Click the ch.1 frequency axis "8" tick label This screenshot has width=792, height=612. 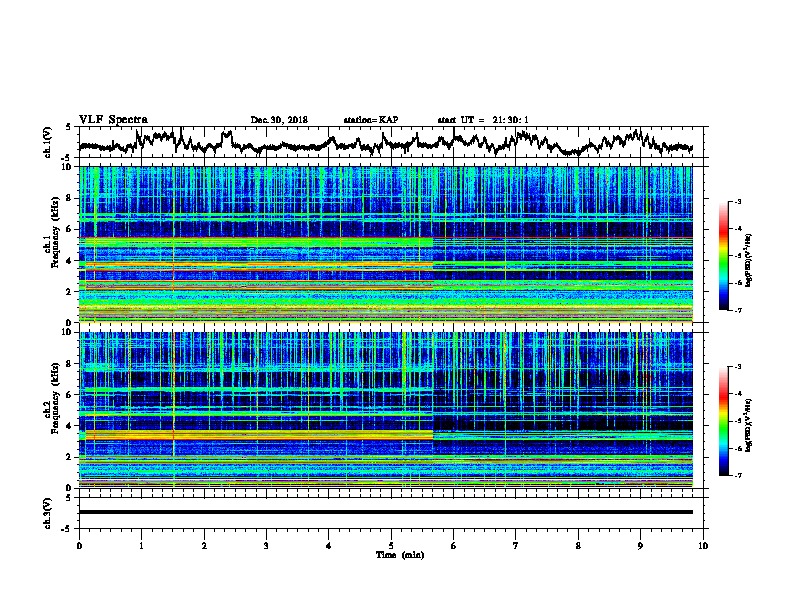[70, 198]
